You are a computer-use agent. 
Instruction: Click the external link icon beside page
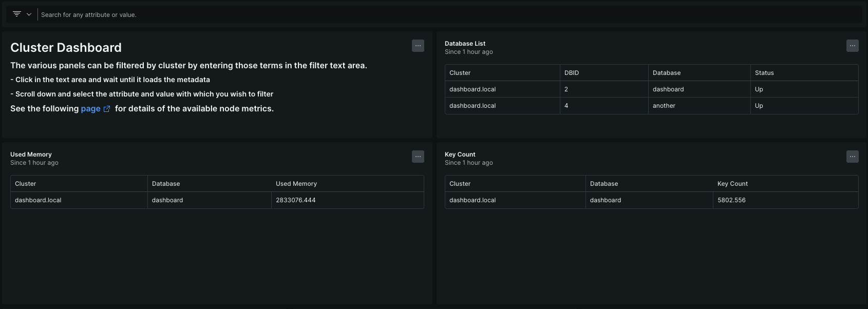coord(107,109)
